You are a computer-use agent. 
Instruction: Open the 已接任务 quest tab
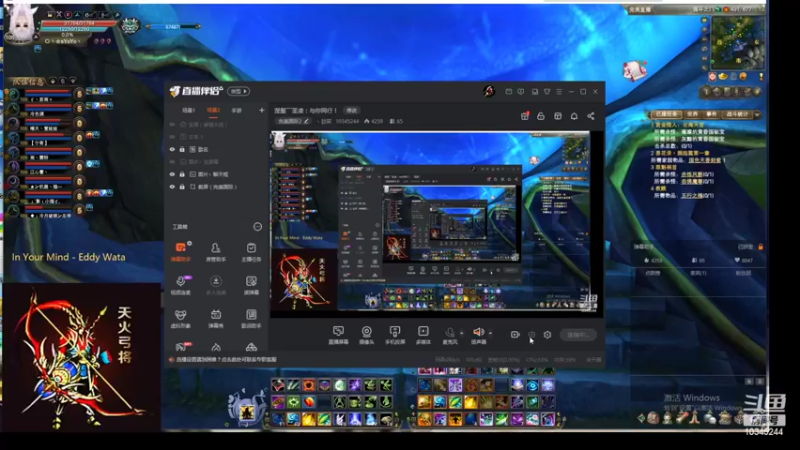666,114
